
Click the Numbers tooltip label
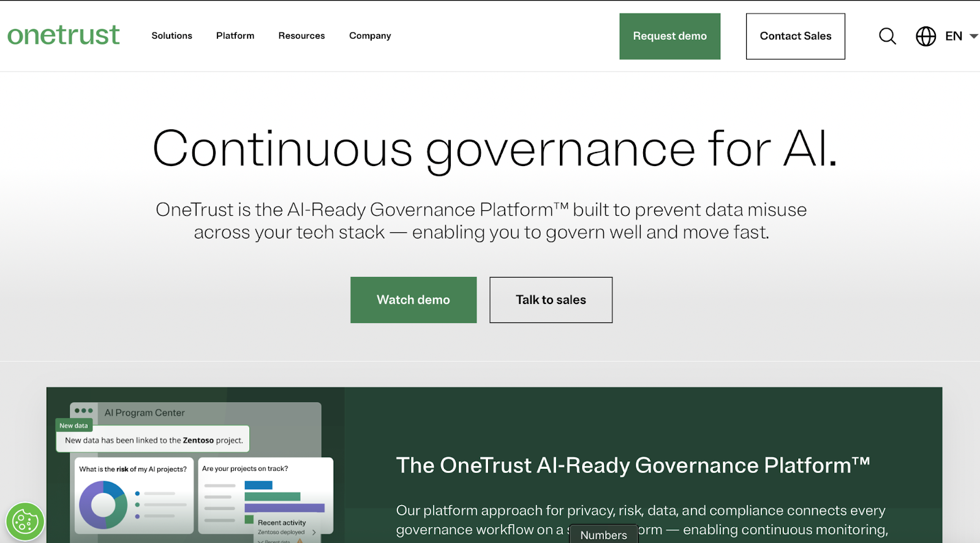tap(603, 534)
